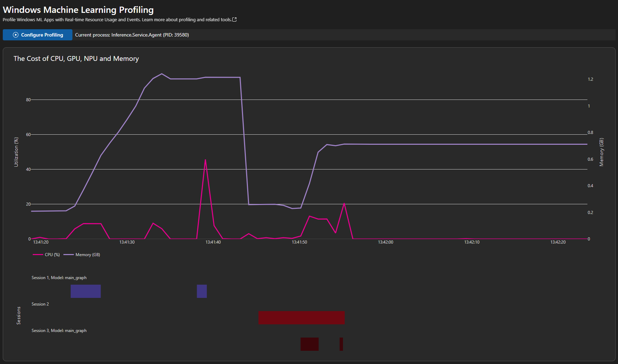618x364 pixels.
Task: Click the play icon inside Configure Profiling button
Action: pos(15,35)
